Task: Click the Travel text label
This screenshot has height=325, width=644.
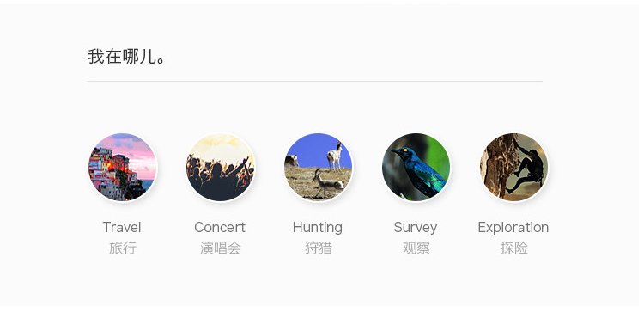Action: click(122, 227)
